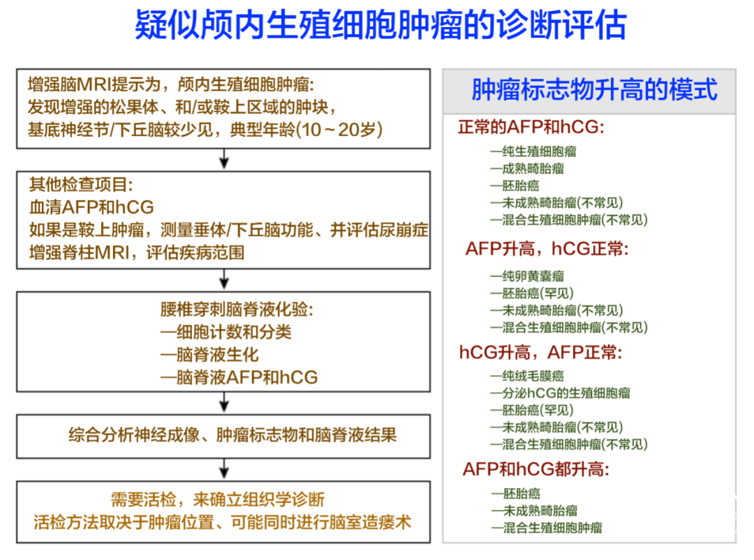Click the line 基底神经节/下丘脑较少见，典型年龄(10~20岁)

click(205, 129)
